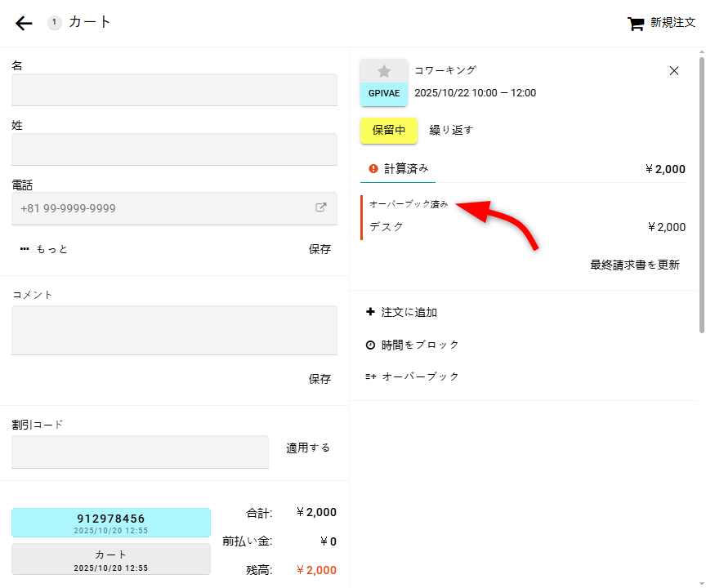Select 時間をブロック clock option
Image resolution: width=706 pixels, height=588 pixels.
pos(413,345)
